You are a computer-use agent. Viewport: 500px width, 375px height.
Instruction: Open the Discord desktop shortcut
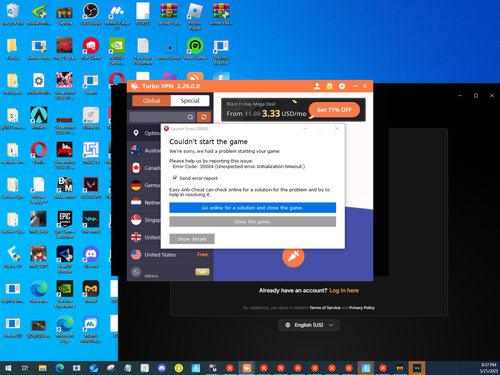(x=91, y=257)
